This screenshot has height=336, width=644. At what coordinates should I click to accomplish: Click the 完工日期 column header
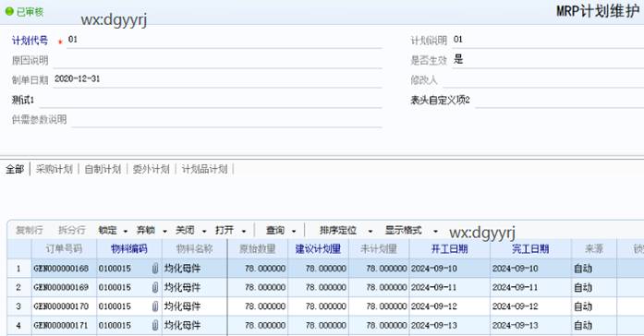tap(530, 249)
